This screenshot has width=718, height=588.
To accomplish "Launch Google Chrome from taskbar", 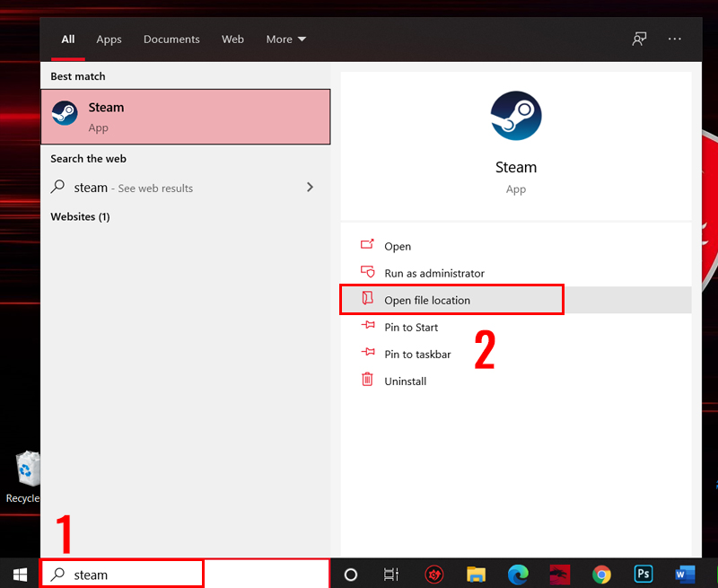I will [601, 575].
